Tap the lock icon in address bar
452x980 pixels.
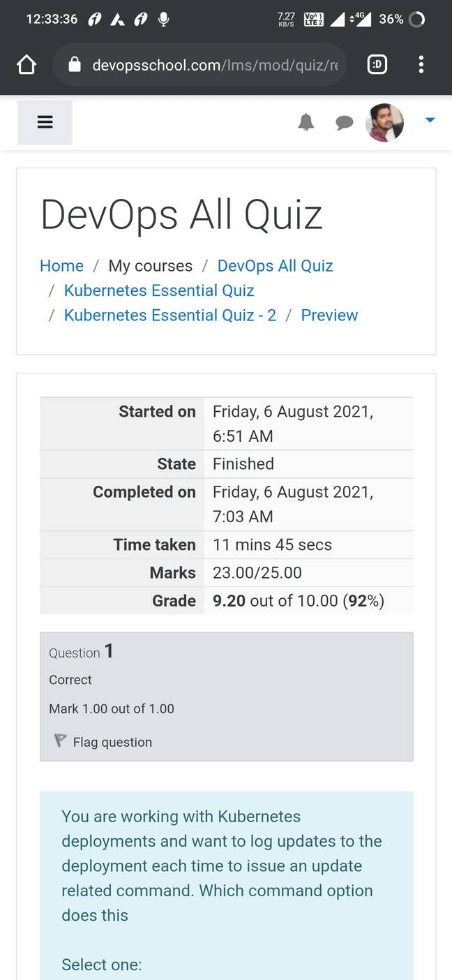click(75, 65)
